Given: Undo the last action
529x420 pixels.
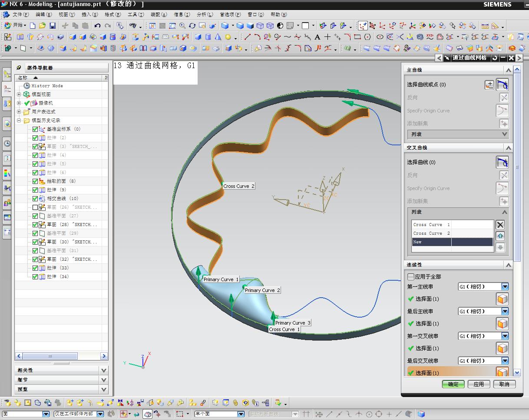Looking at the screenshot, I should [97, 26].
